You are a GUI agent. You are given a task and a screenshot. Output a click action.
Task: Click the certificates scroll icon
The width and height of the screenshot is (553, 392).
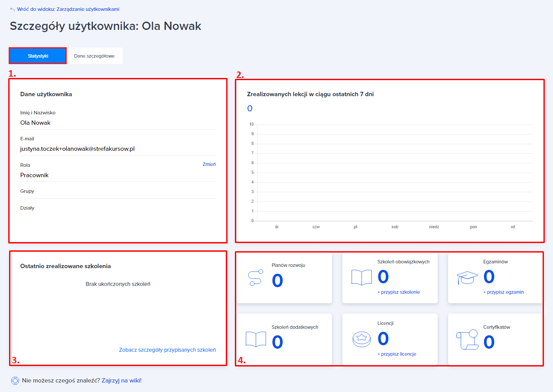[x=467, y=340]
